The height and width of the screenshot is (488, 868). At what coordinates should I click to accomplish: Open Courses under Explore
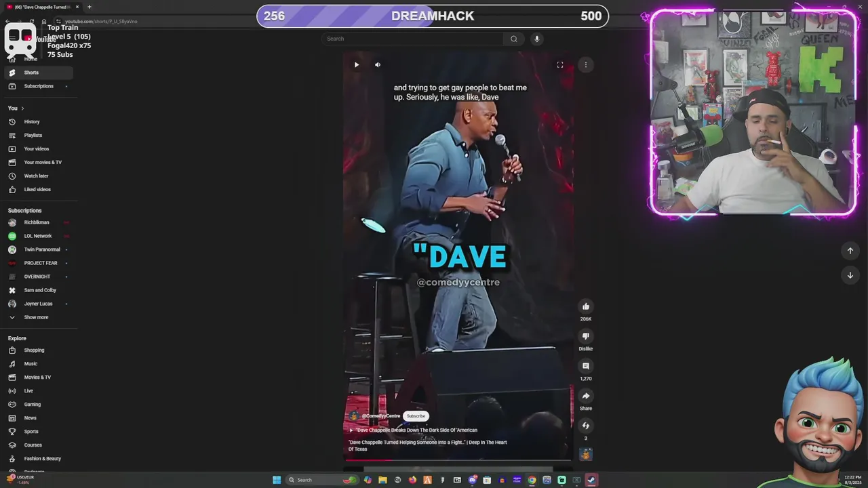38,445
